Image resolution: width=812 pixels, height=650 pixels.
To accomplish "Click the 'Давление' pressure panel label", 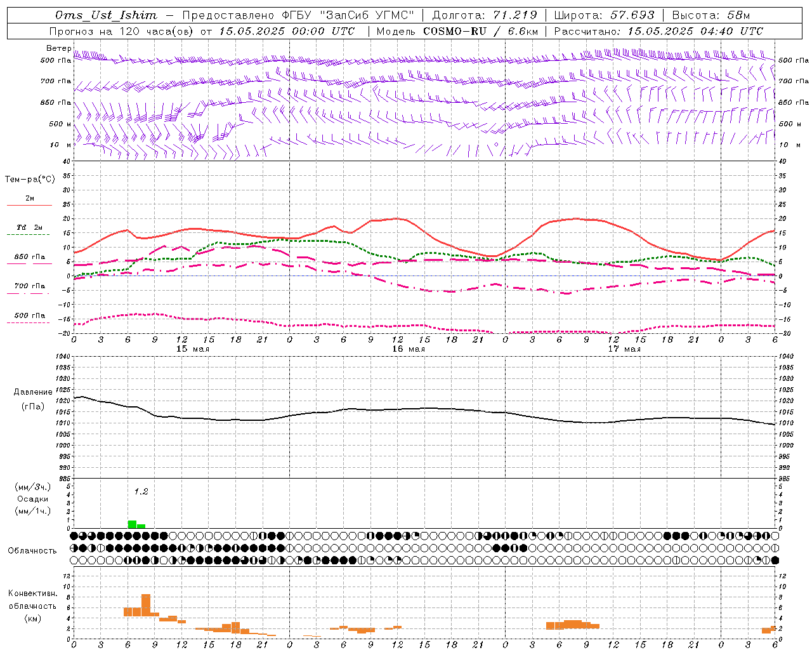I will pos(33,392).
